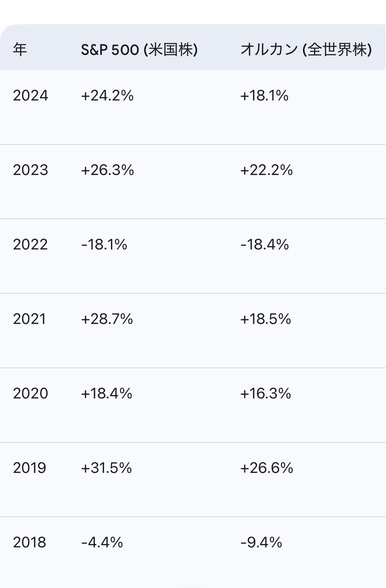Image resolution: width=386 pixels, height=588 pixels.
Task: Click the 2024 オルカン +18.1% cell
Action: [x=264, y=96]
